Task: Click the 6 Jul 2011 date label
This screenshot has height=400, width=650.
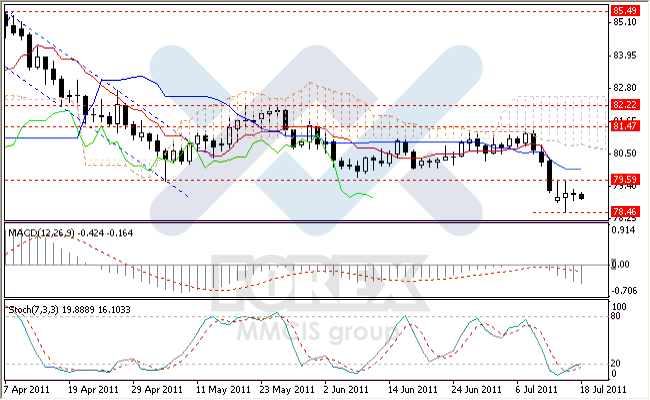Action: click(x=536, y=390)
